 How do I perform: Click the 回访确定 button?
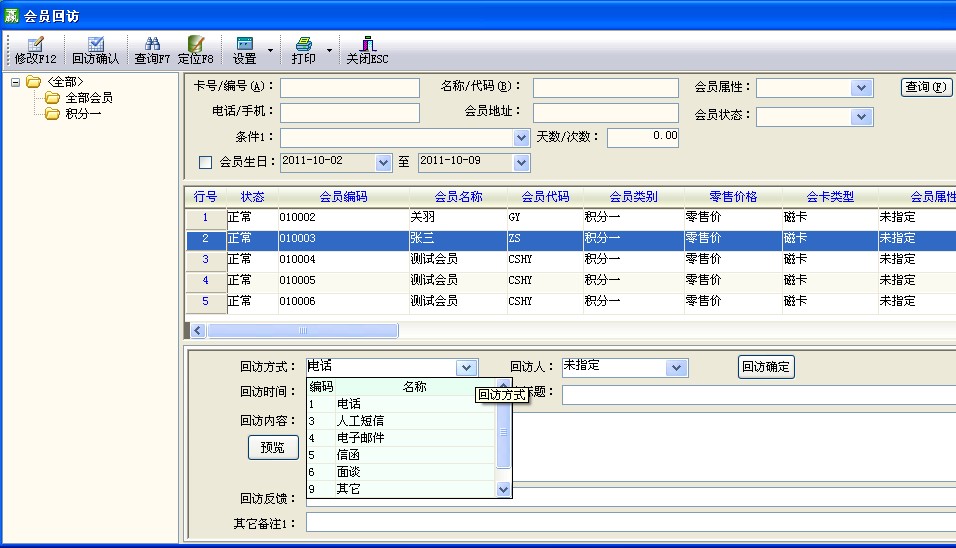(766, 367)
